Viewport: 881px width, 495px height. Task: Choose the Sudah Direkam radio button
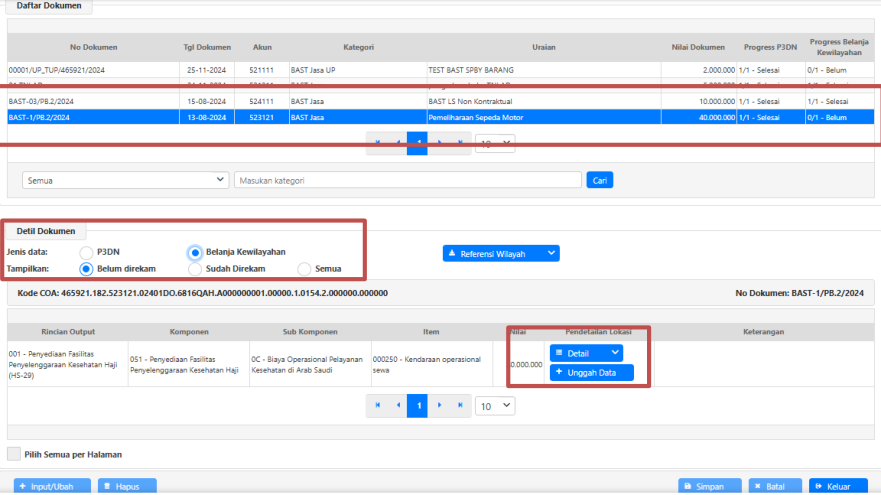(x=195, y=269)
